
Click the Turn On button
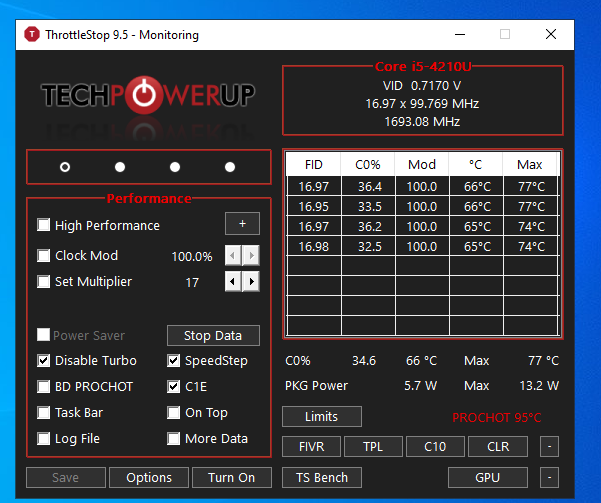232,477
